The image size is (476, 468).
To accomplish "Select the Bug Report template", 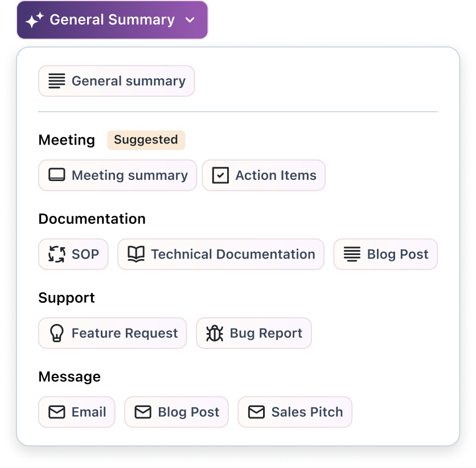I will tap(254, 333).
